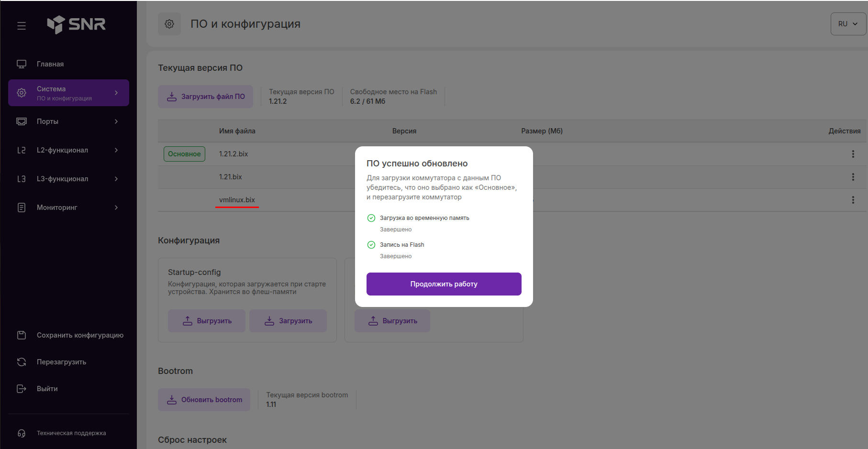Click the Имя файла column header

pos(237,131)
